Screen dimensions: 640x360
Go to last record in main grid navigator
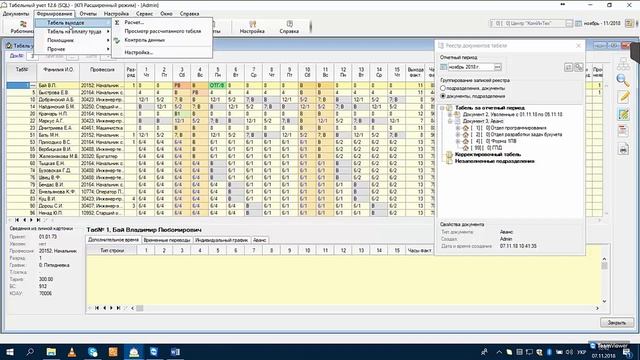[38, 220]
